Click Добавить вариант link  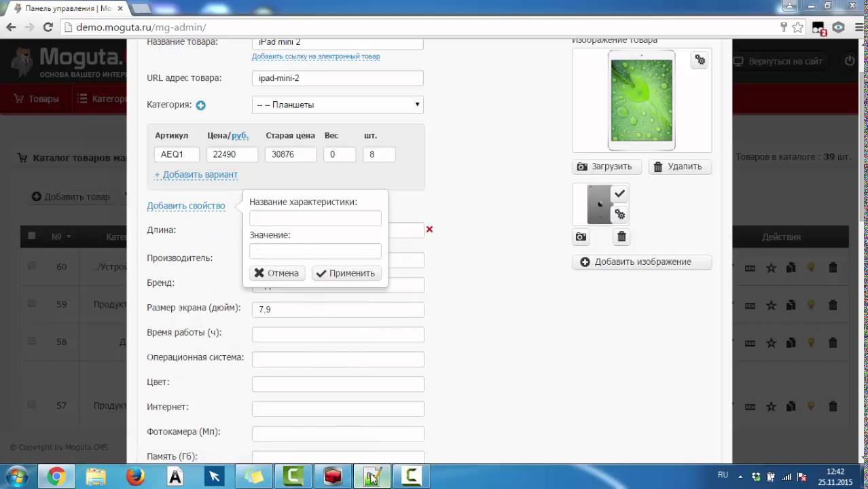coord(196,175)
